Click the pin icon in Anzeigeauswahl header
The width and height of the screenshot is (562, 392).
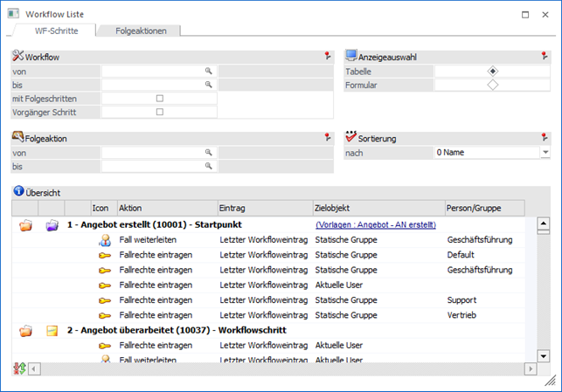(x=545, y=56)
